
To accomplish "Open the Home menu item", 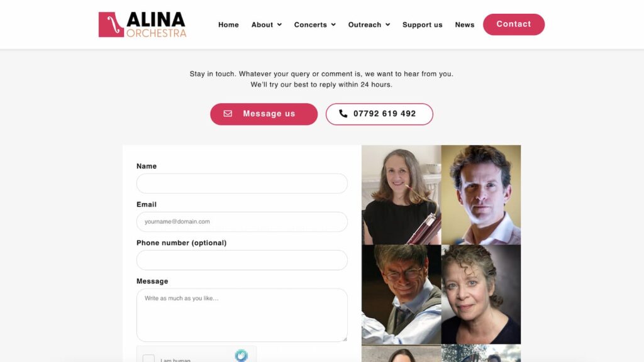I will click(228, 25).
